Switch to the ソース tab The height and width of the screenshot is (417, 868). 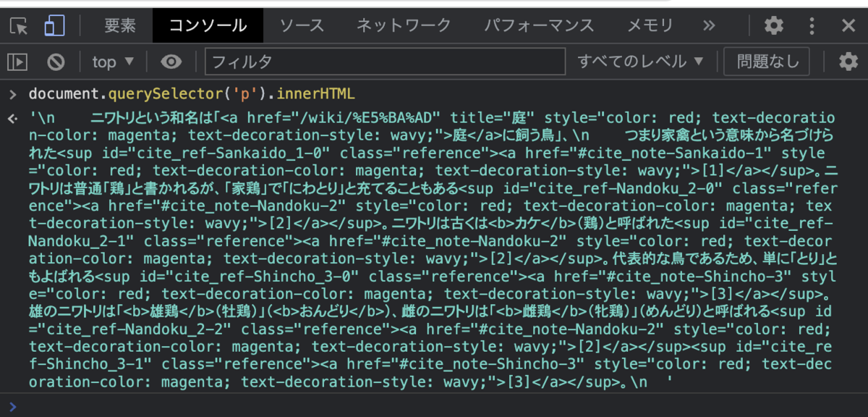pos(302,26)
